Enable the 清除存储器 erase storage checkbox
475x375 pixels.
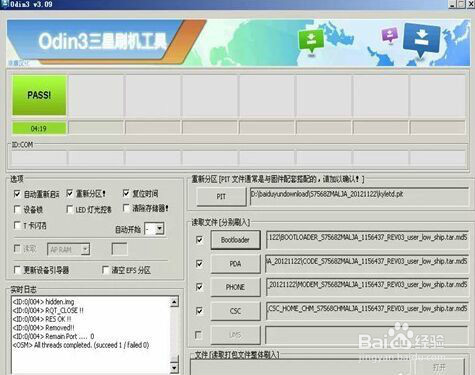[126, 208]
